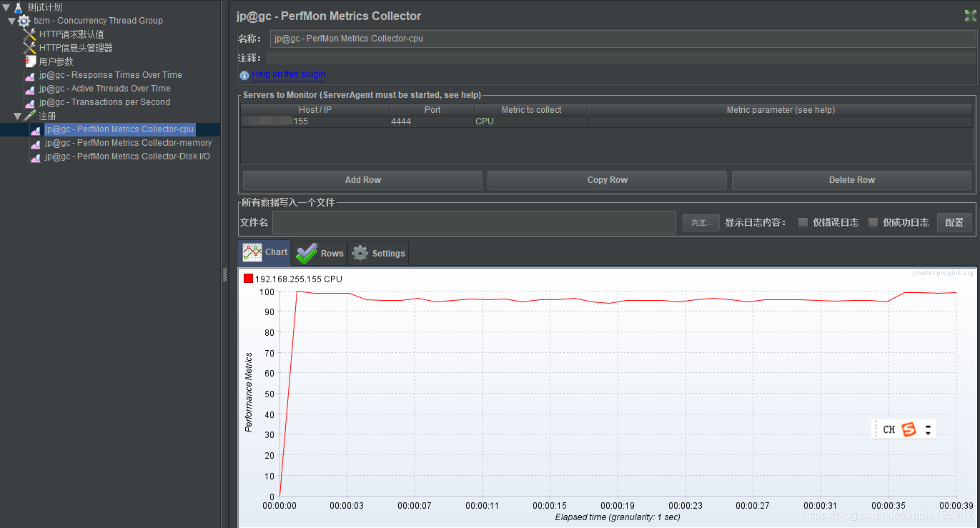Collapse the bzm Concurrency Thread Group node

[x=11, y=21]
